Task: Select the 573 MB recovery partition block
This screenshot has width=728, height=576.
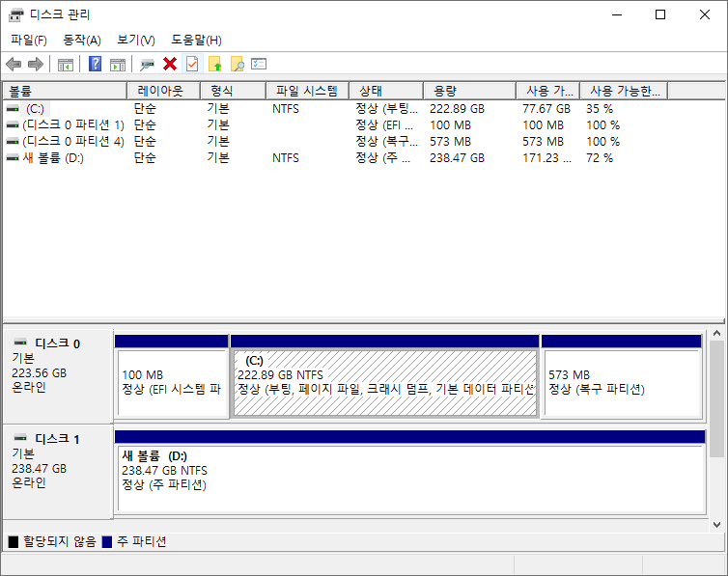Action: pos(622,376)
